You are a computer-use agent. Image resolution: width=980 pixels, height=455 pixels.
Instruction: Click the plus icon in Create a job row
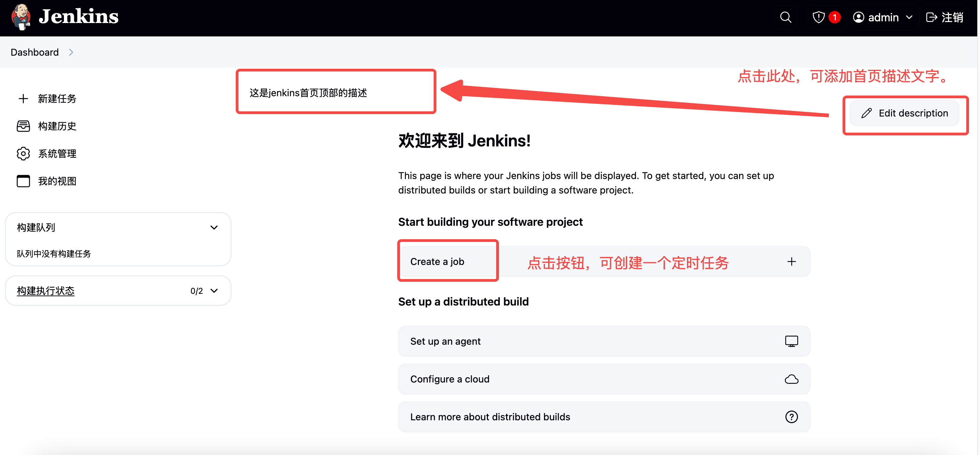tap(791, 262)
